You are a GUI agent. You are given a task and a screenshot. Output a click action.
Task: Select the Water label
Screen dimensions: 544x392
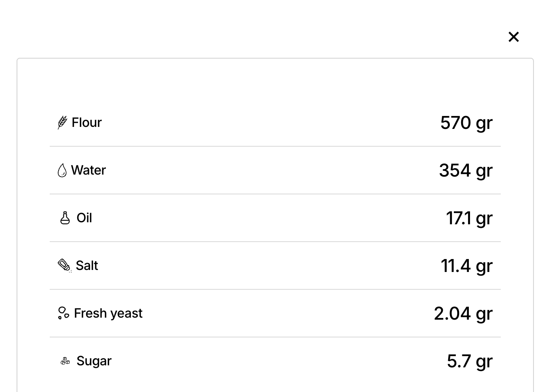pyautogui.click(x=89, y=170)
